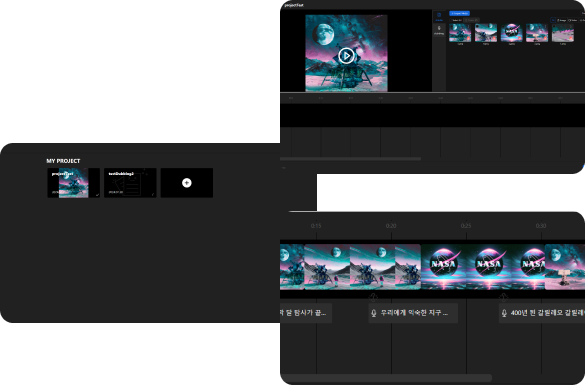Filter media list by Video
This screenshot has width=585, height=385.
[x=573, y=20]
